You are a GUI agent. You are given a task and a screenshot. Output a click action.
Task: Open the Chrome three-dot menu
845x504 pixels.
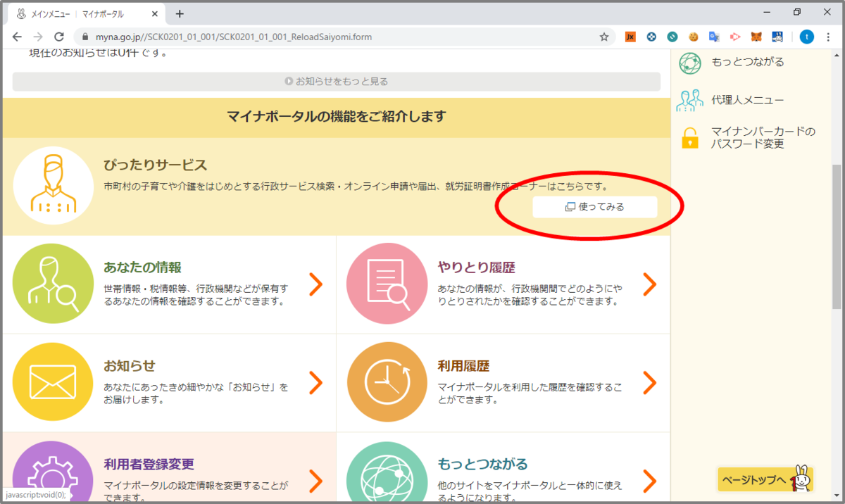tap(828, 37)
